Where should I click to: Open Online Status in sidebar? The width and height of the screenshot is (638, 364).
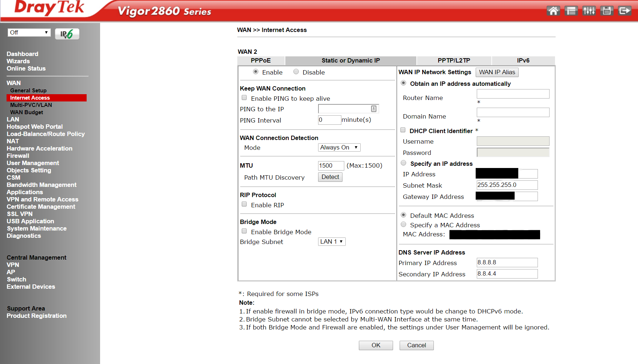[x=26, y=68]
